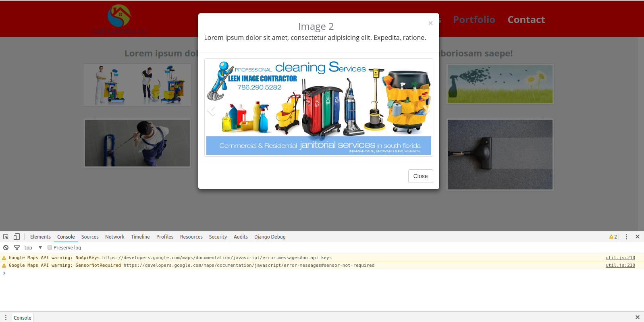This screenshot has width=644, height=322.
Task: Open the janitors with cleaning carts thumbnail
Action: point(137,85)
